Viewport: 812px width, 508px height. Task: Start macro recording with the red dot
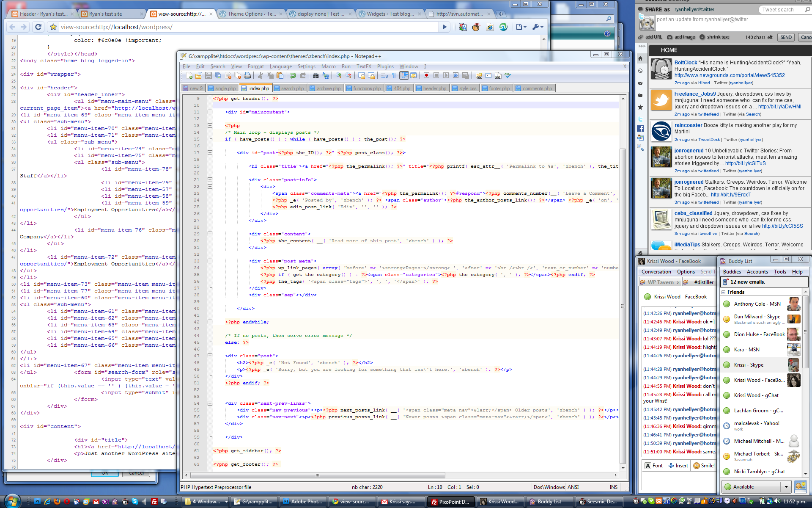(426, 75)
